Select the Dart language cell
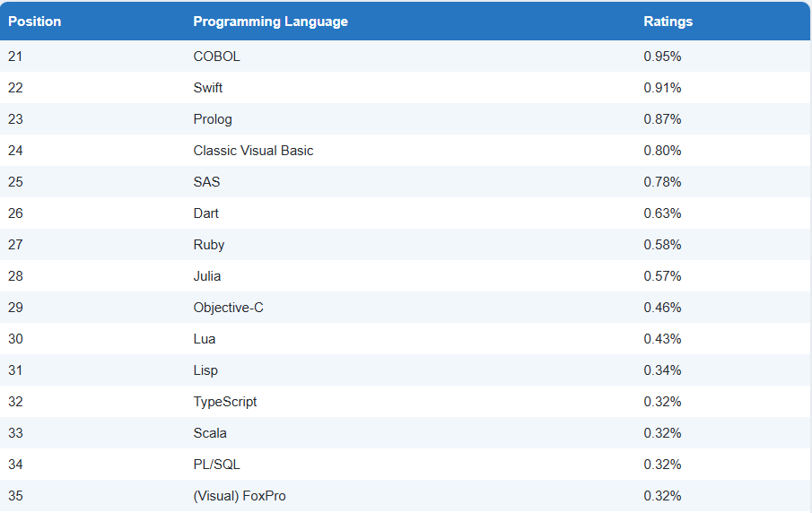Screen dimensions: 812x513 205,213
